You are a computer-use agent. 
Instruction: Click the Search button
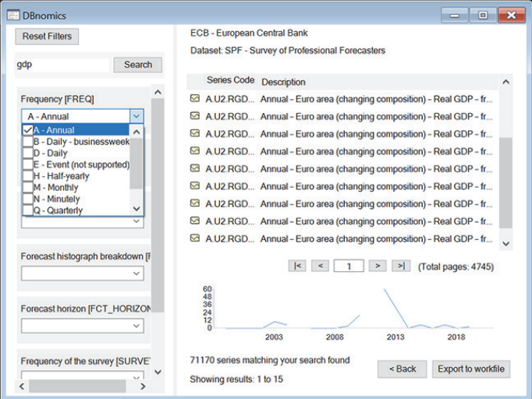click(x=138, y=65)
